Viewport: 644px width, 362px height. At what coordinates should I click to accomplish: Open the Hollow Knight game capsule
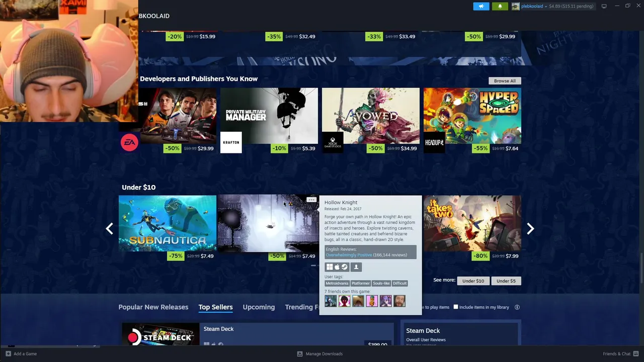coord(269,224)
